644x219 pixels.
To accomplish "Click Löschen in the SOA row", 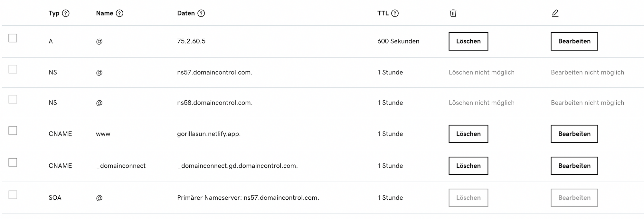I will 468,198.
